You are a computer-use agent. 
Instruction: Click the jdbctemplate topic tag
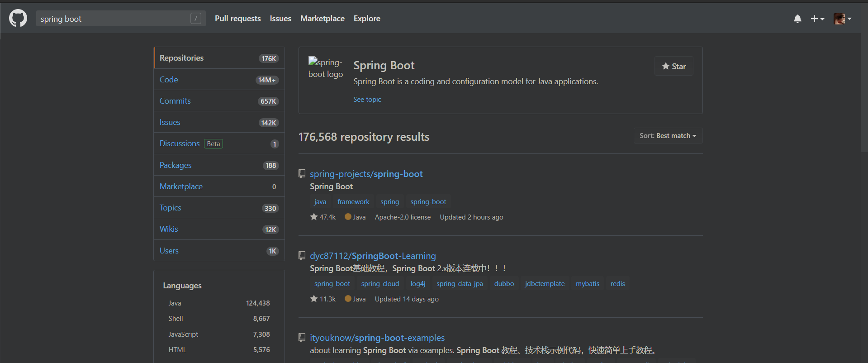coord(545,284)
